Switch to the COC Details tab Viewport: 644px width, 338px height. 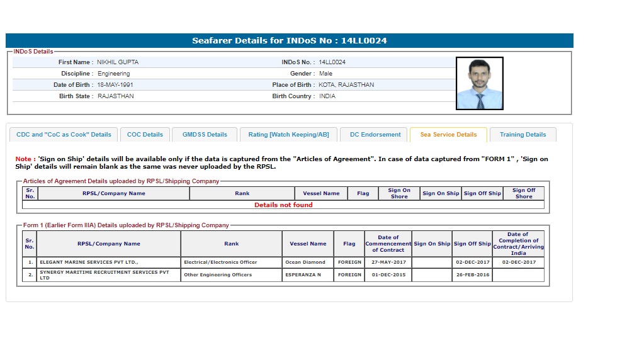click(145, 135)
